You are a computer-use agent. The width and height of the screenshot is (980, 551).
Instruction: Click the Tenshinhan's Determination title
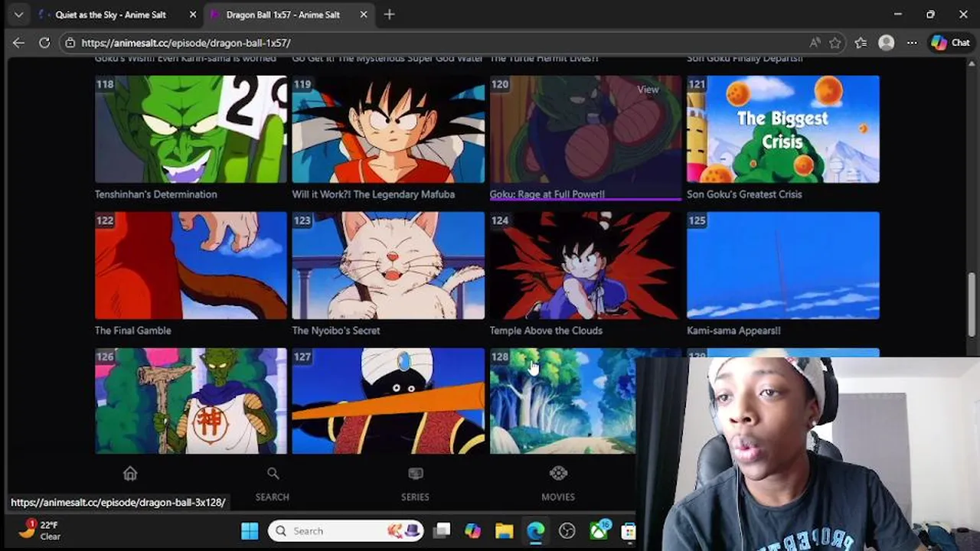155,194
